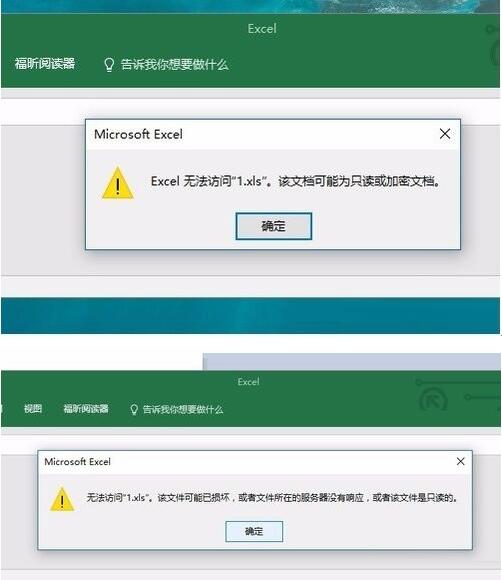Close the dialog mentioning an encrypted document
The image size is (502, 580).
tap(445, 134)
